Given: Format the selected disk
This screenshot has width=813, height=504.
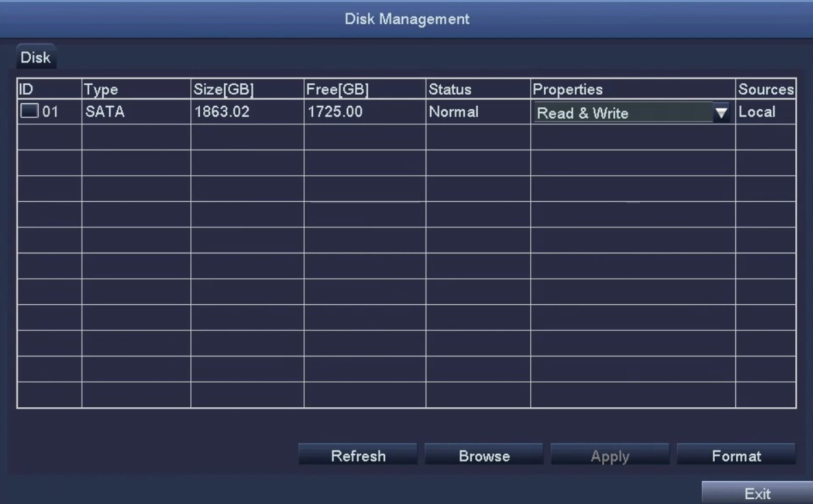Looking at the screenshot, I should coord(736,455).
